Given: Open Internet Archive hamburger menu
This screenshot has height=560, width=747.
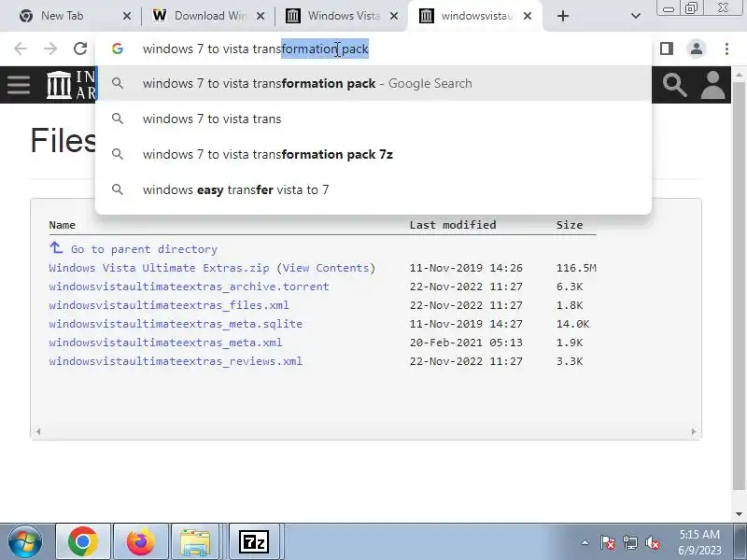Looking at the screenshot, I should pos(19,85).
